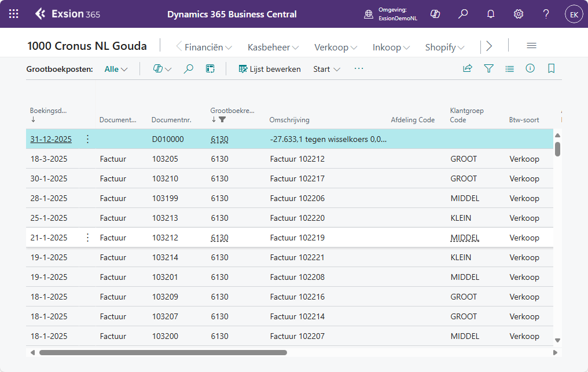588x372 pixels.
Task: Open in Excel analysis mode icon
Action: point(211,69)
